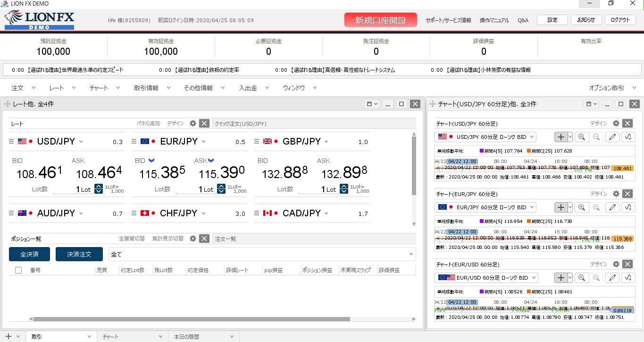Click the gear icon in ポジション一覧 panel
The width and height of the screenshot is (644, 342).
192,239
